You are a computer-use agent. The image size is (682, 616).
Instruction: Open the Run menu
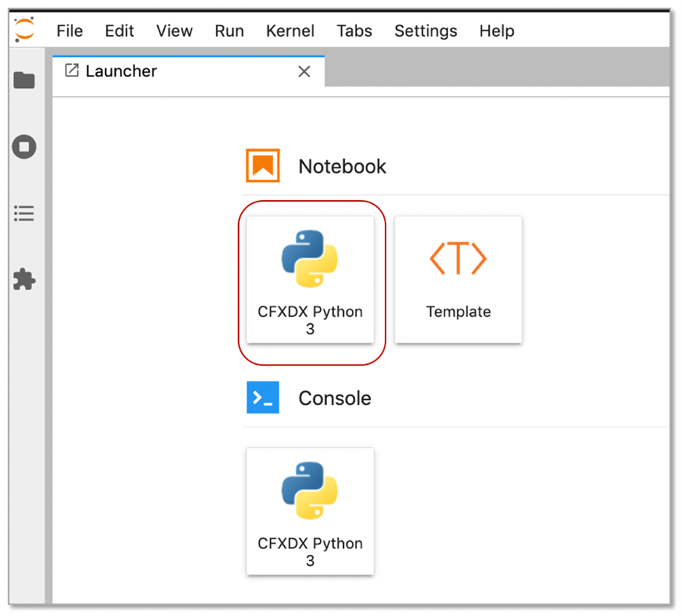click(229, 31)
